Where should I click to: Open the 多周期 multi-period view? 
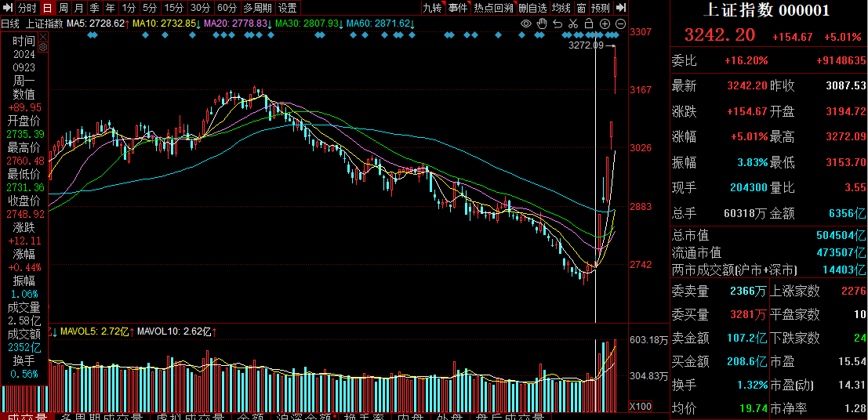(258, 8)
